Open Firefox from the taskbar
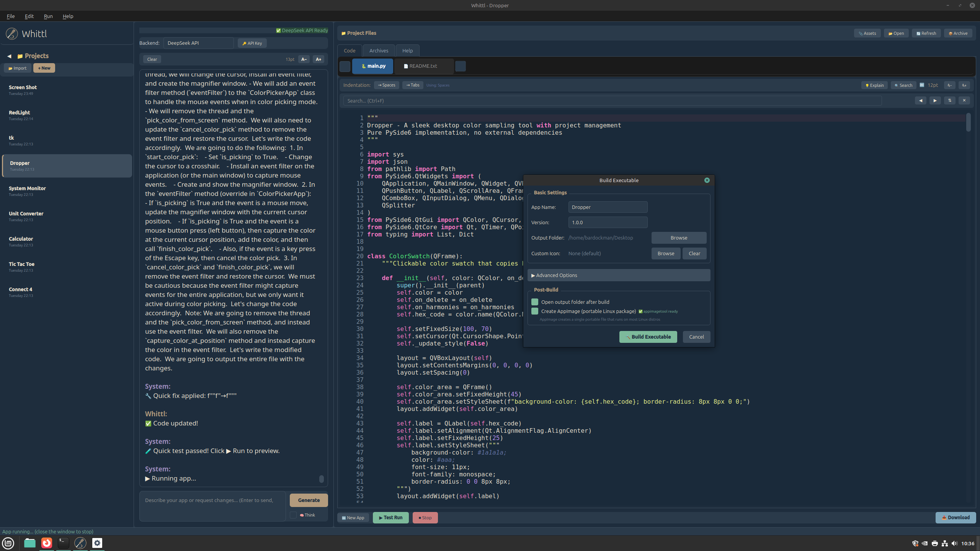This screenshot has height=551, width=980. pos(47,543)
